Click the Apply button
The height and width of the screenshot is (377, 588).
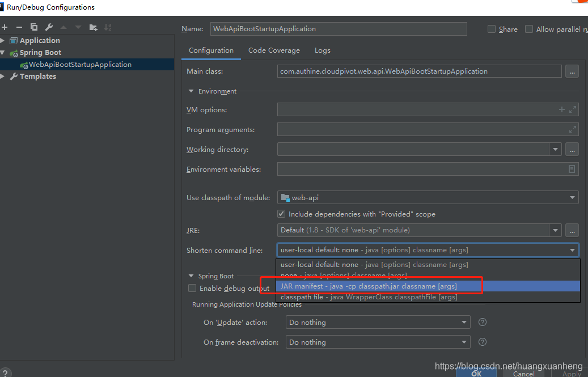pos(570,373)
